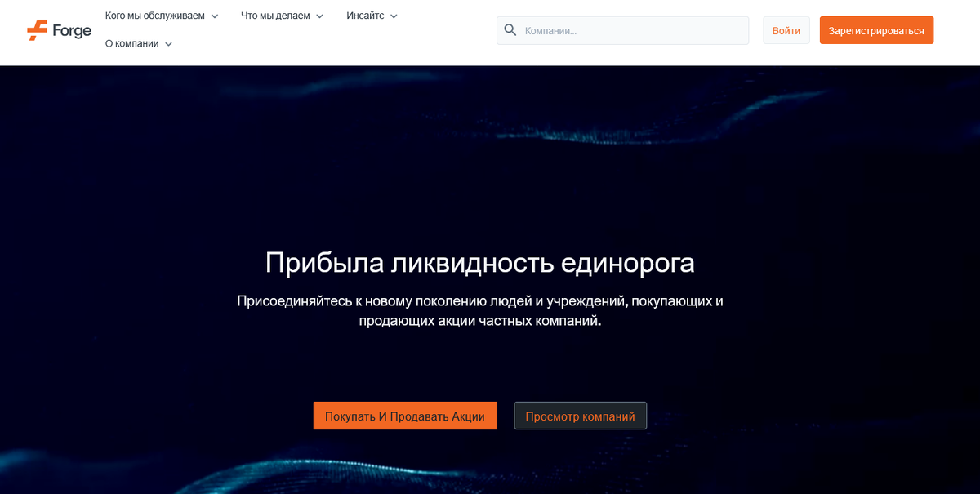
Task: Open the "О компании" dropdown arrow
Action: (x=169, y=44)
